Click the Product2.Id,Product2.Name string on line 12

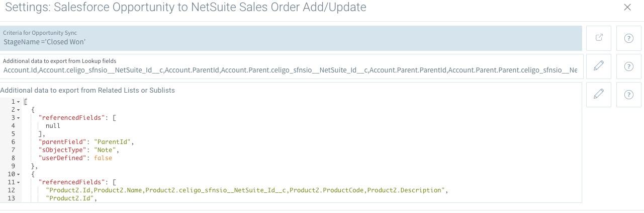pos(246,190)
